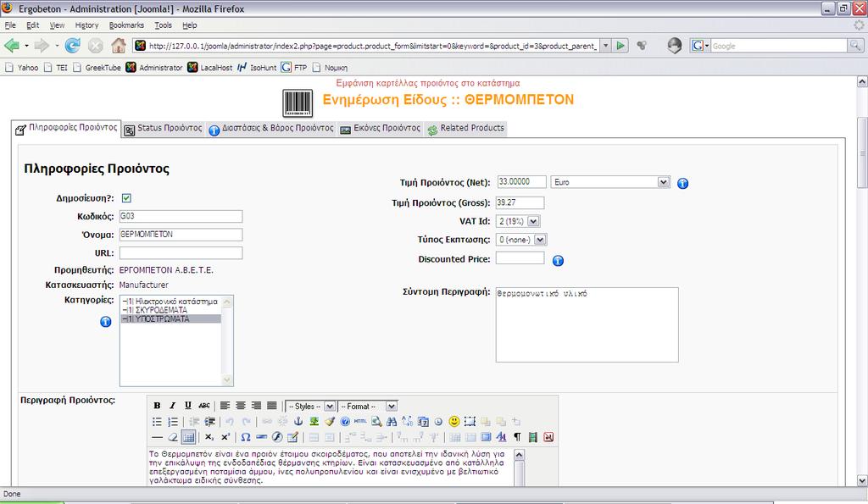Apply underline formatting in the editor
The image size is (868, 504).
pyautogui.click(x=188, y=406)
